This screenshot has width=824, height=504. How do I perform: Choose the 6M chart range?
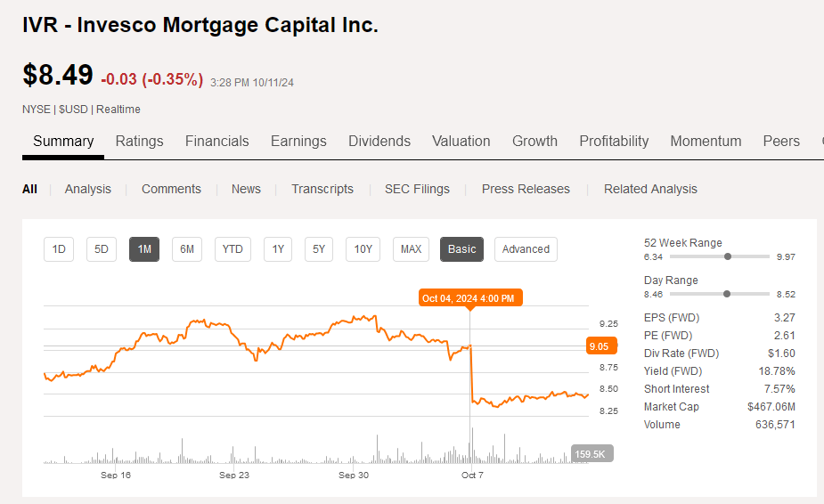187,249
